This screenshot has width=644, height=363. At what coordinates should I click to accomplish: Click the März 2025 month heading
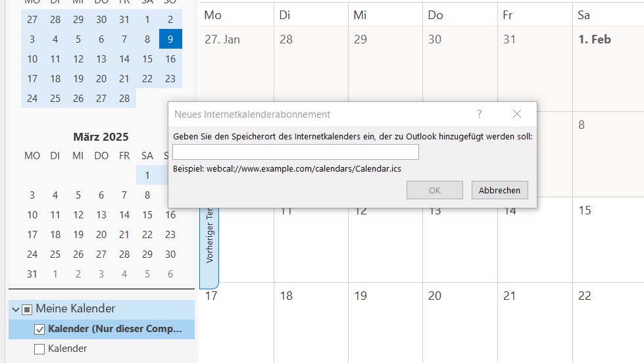101,137
